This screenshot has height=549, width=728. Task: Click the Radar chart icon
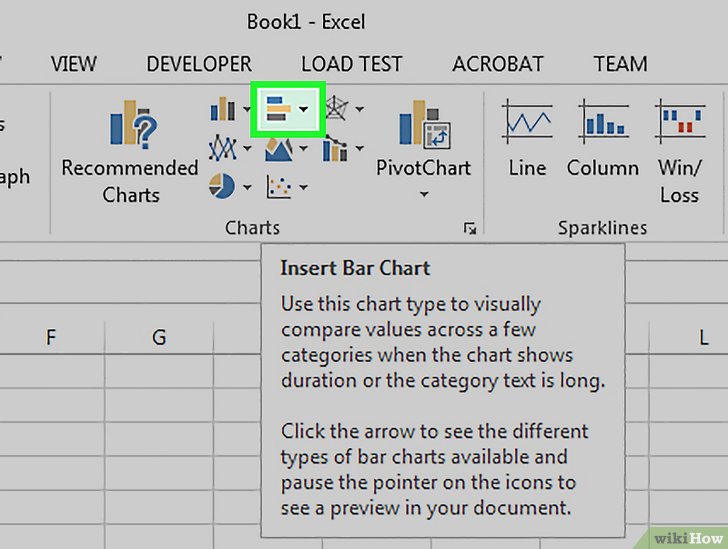tap(335, 108)
